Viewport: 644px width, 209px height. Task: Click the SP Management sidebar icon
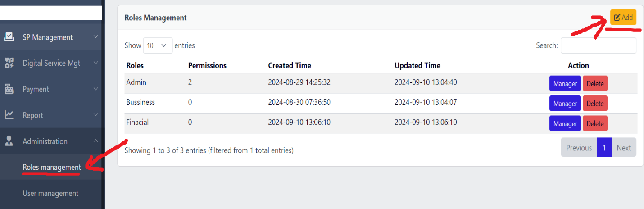pos(9,37)
